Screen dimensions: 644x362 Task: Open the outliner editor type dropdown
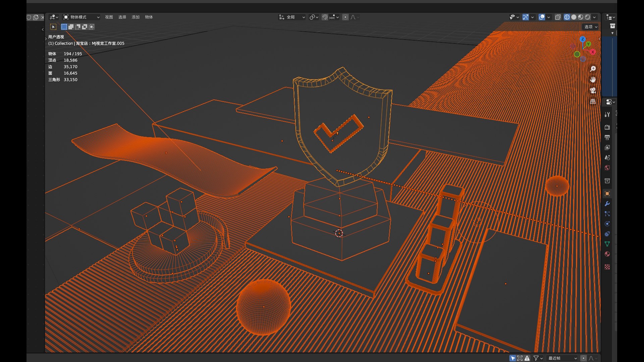[x=610, y=17]
